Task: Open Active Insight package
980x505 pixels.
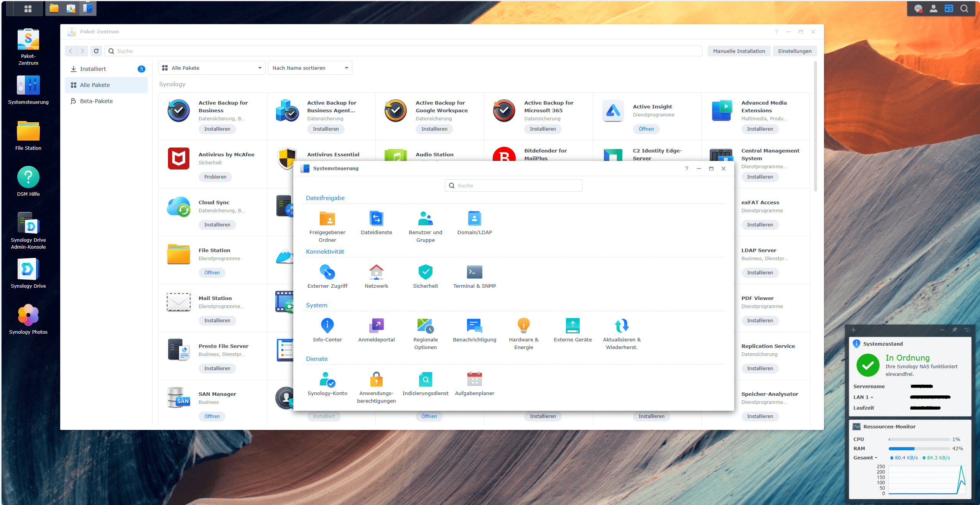Action: point(646,129)
